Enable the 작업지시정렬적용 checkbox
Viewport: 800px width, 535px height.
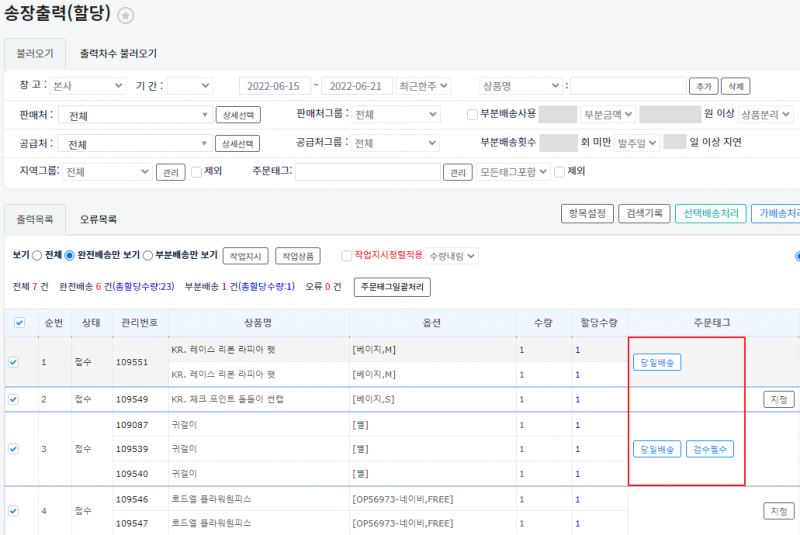pyautogui.click(x=346, y=256)
